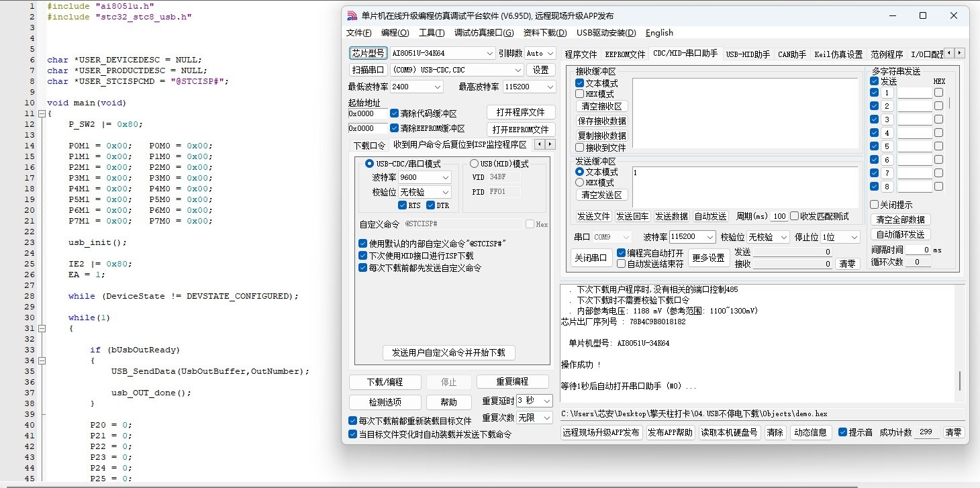Click 发送数据 button

pos(672,216)
